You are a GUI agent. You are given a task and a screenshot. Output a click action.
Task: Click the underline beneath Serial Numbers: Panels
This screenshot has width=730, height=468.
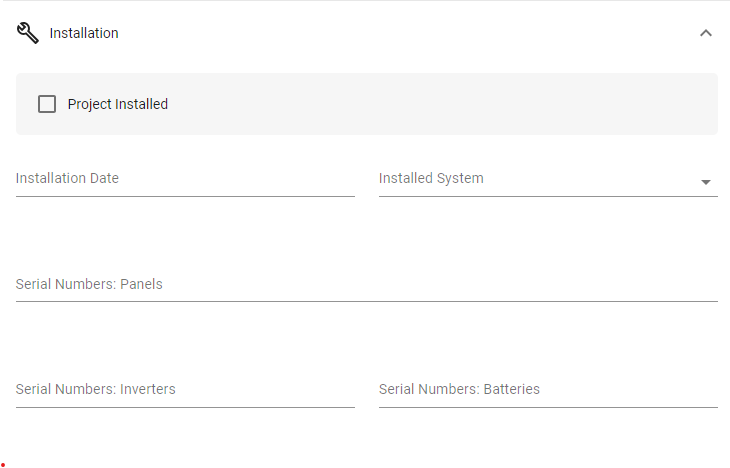(x=367, y=301)
